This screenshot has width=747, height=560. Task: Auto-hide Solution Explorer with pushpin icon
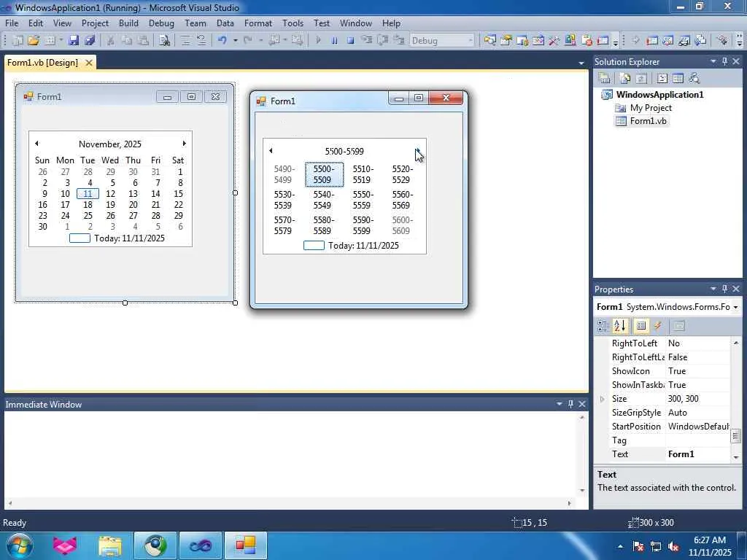click(x=724, y=61)
